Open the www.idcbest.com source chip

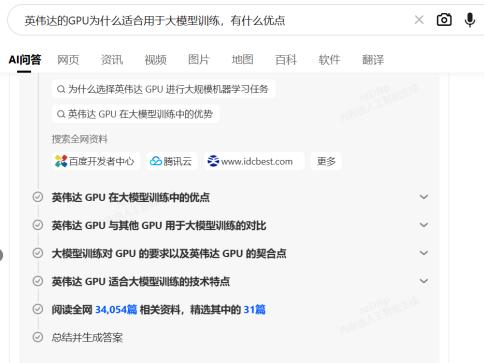pyautogui.click(x=254, y=161)
